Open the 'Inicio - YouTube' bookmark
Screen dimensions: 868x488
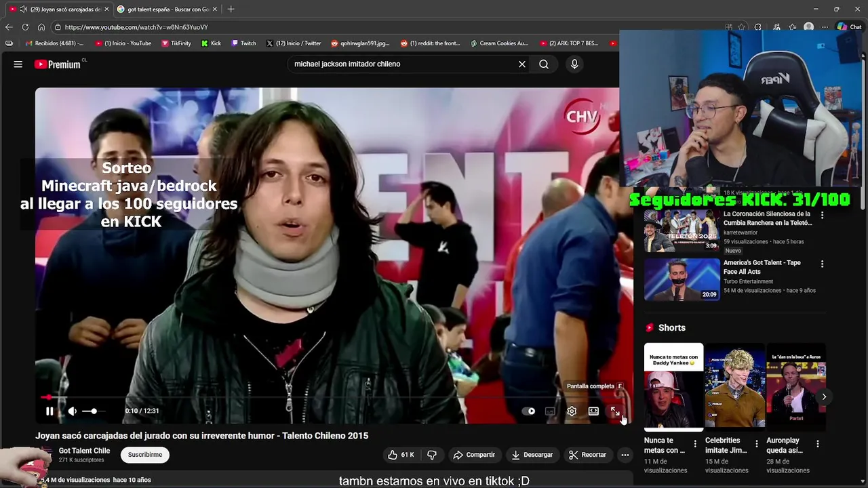click(x=123, y=43)
